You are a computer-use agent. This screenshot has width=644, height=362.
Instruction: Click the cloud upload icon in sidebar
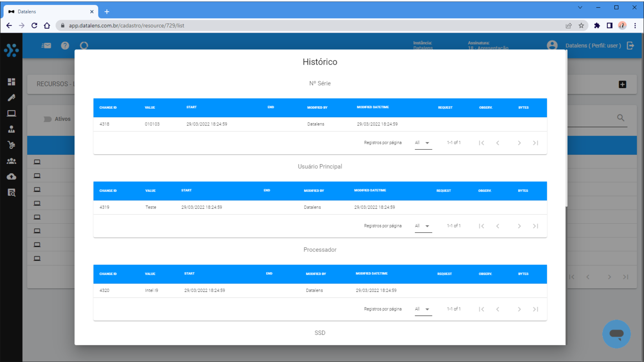[x=11, y=177]
